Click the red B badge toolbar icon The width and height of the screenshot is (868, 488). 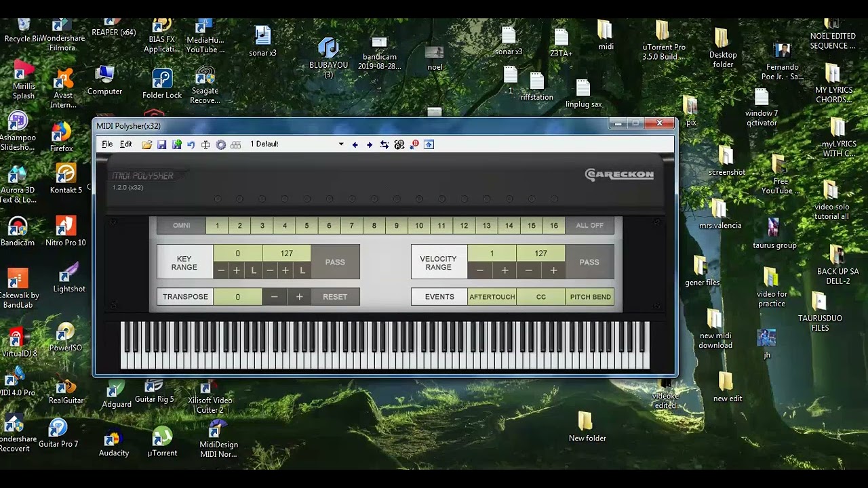tap(414, 144)
